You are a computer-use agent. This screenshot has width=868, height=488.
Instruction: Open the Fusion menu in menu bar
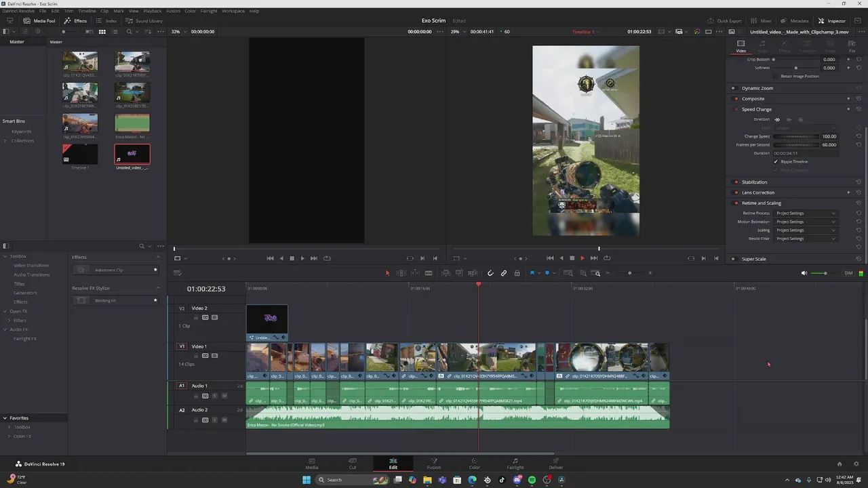pyautogui.click(x=173, y=11)
